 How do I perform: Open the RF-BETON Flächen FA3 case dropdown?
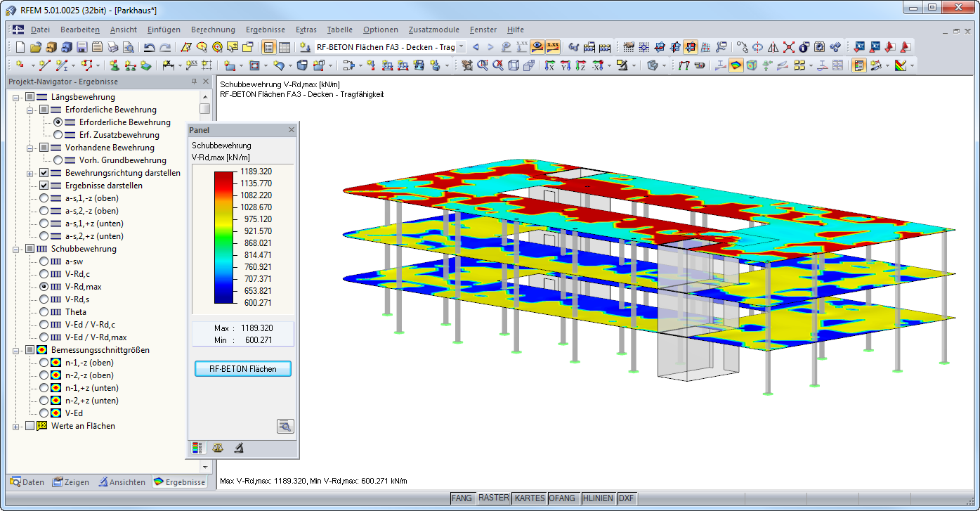pyautogui.click(x=461, y=48)
